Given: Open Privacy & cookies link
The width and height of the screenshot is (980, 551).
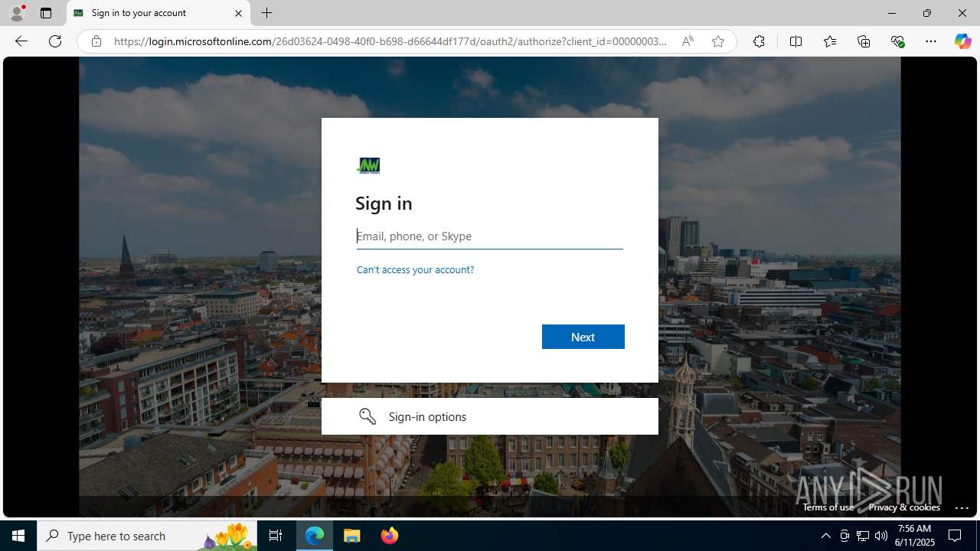Looking at the screenshot, I should 904,507.
